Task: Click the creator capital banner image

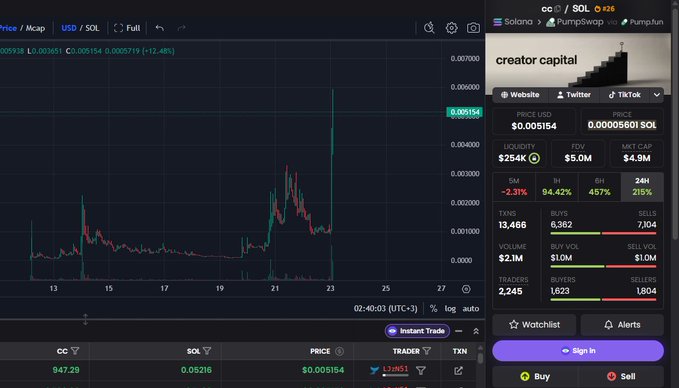Action: (578, 61)
